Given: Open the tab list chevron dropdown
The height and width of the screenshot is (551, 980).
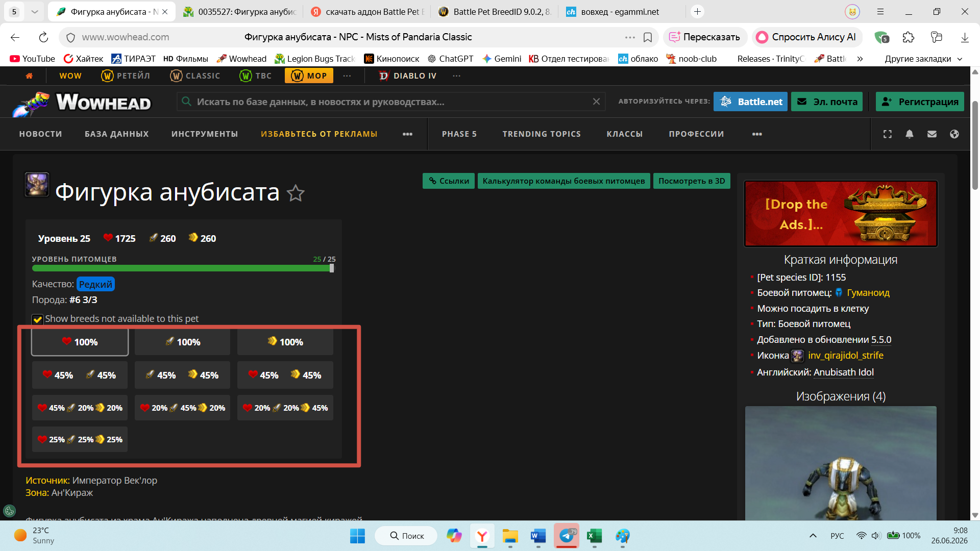Looking at the screenshot, I should [x=34, y=11].
